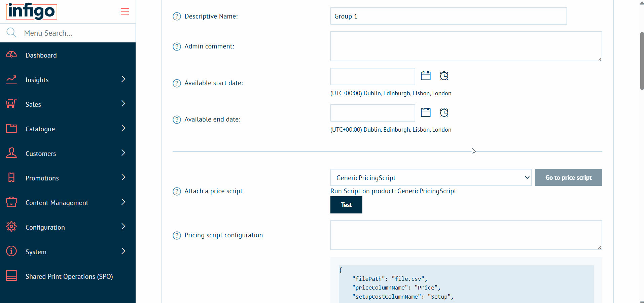
Task: Open the Content Management menu item
Action: pyautogui.click(x=68, y=203)
